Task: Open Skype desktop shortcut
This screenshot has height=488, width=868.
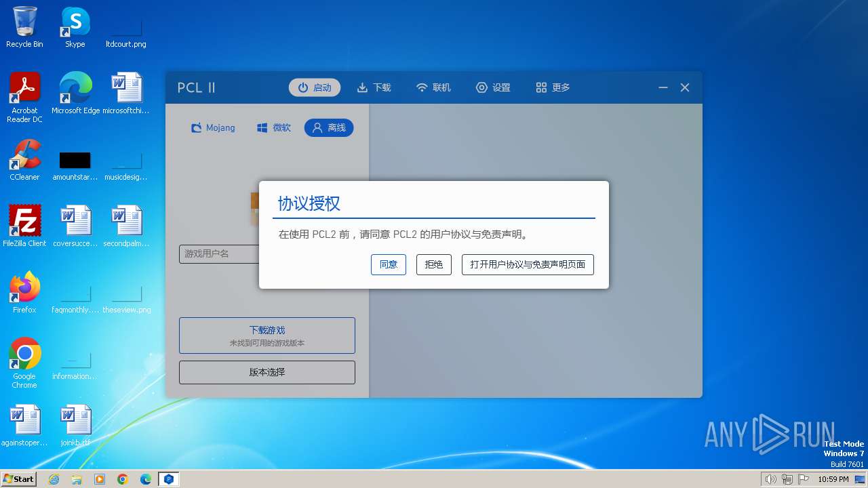Action: click(75, 28)
